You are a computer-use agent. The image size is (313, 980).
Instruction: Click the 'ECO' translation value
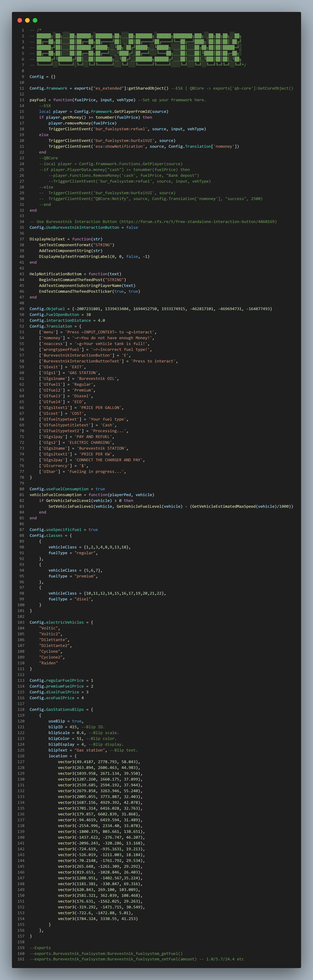[x=79, y=402]
